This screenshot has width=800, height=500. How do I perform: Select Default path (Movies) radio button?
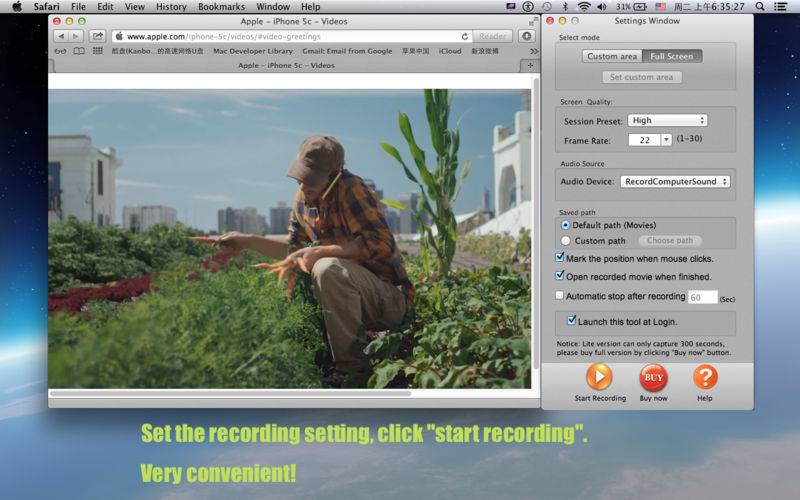(565, 225)
